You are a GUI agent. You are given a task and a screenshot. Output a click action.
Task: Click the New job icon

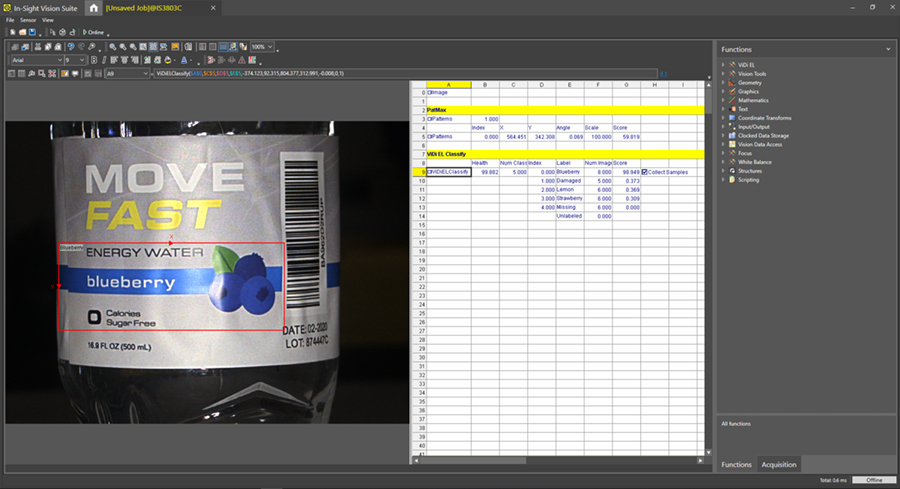[x=10, y=32]
